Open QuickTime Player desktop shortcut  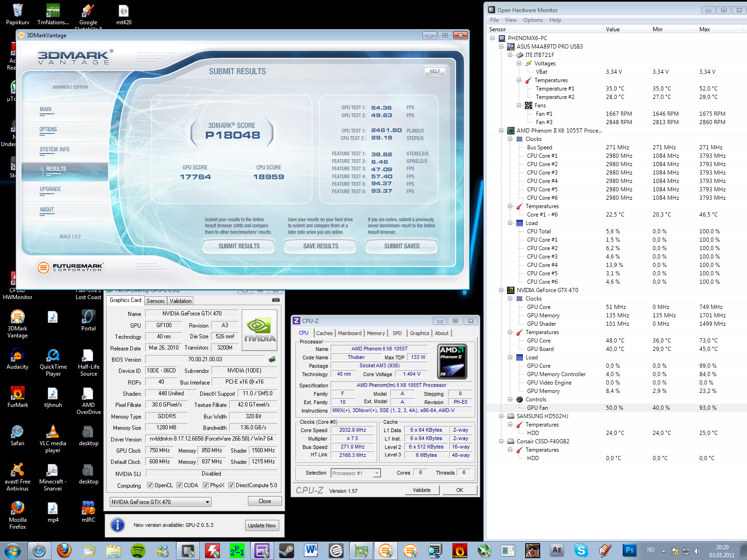(53, 363)
